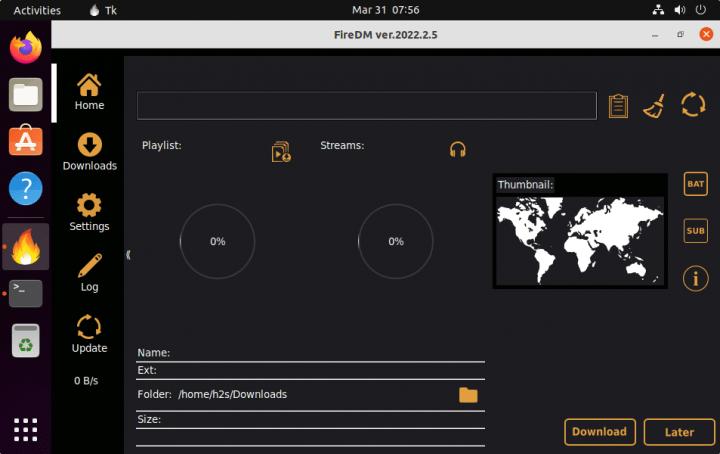Go to the Update tab
Viewport: 720px width, 454px height.
coord(89,334)
